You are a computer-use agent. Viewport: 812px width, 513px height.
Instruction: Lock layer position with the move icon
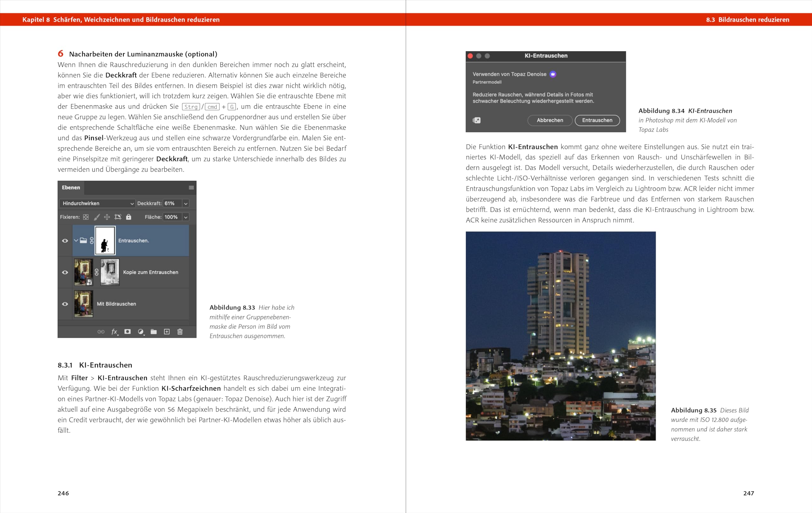(107, 217)
